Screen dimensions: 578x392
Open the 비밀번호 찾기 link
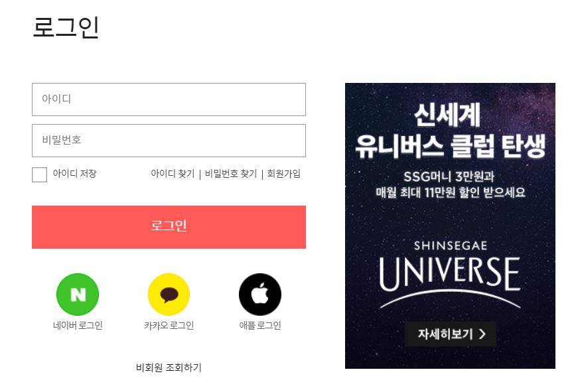(231, 174)
